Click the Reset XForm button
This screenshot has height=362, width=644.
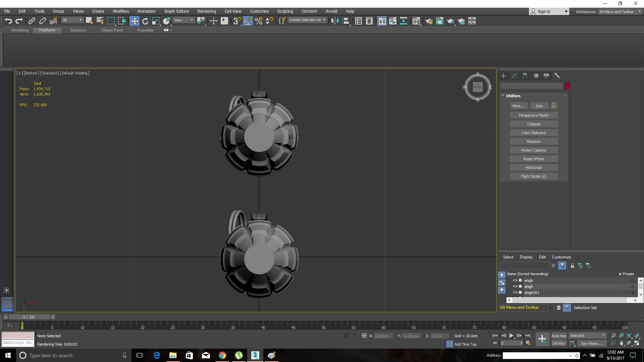pos(534,159)
